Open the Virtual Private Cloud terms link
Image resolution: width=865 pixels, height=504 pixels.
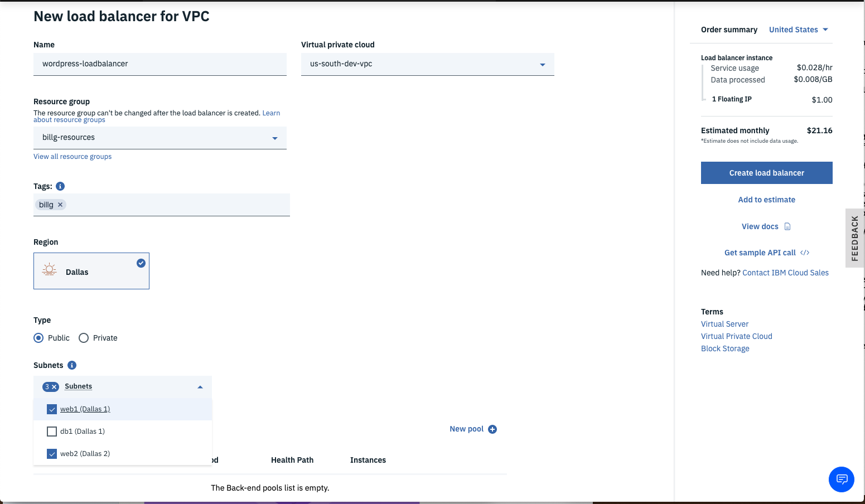coord(737,336)
